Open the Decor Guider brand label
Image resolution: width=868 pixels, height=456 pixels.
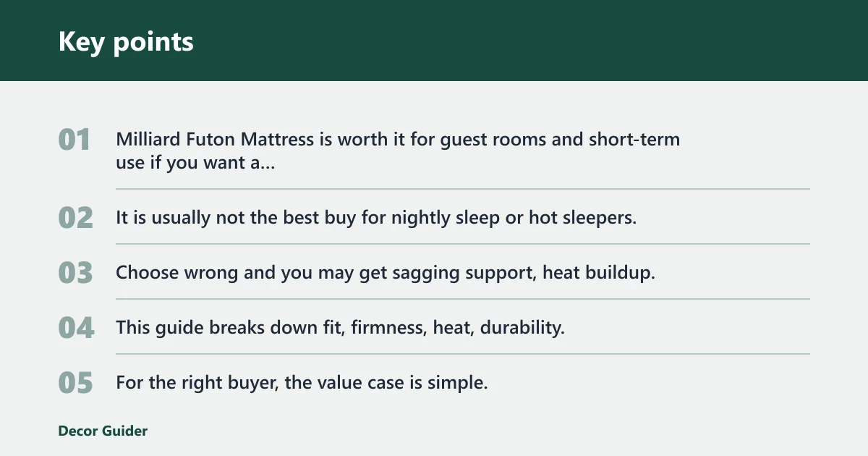click(103, 431)
